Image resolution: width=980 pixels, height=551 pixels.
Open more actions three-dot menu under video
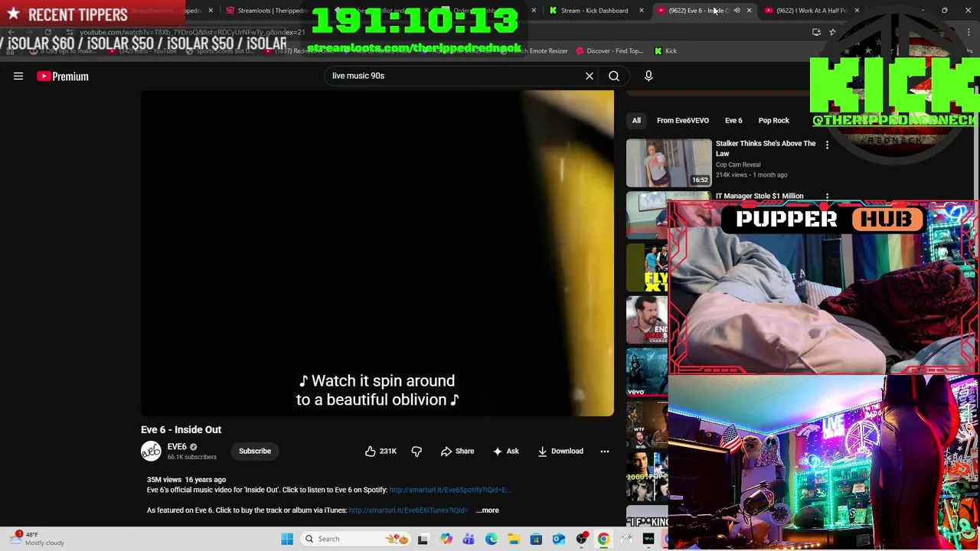[605, 452]
